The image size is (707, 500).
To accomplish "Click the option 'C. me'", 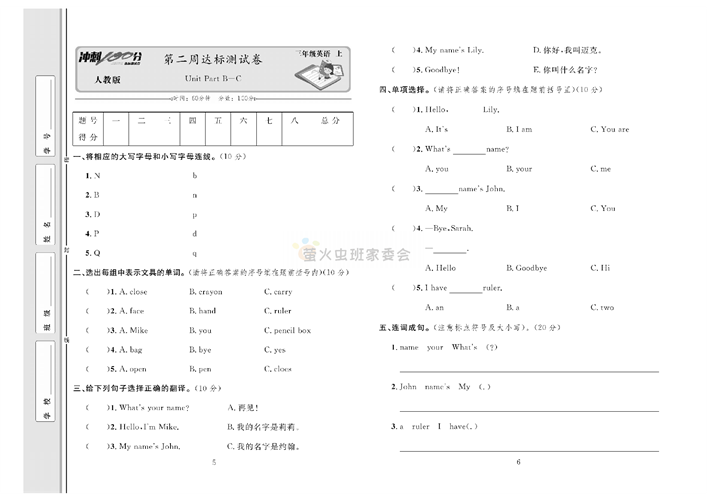I will [x=601, y=169].
